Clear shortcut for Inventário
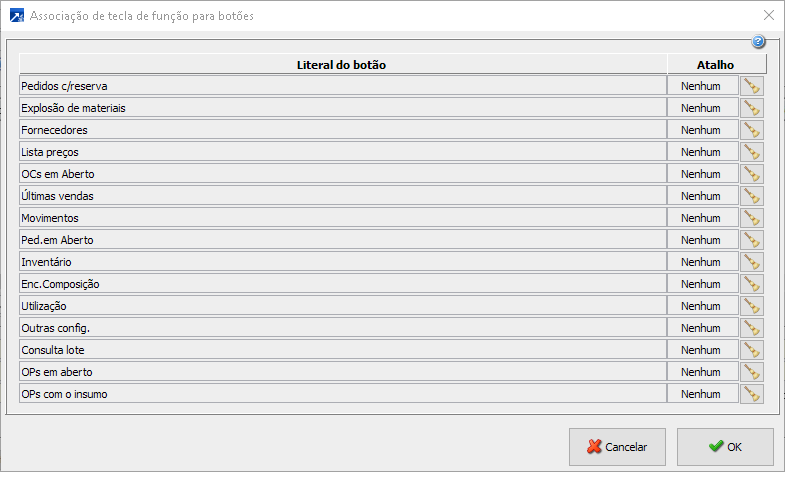 point(752,262)
